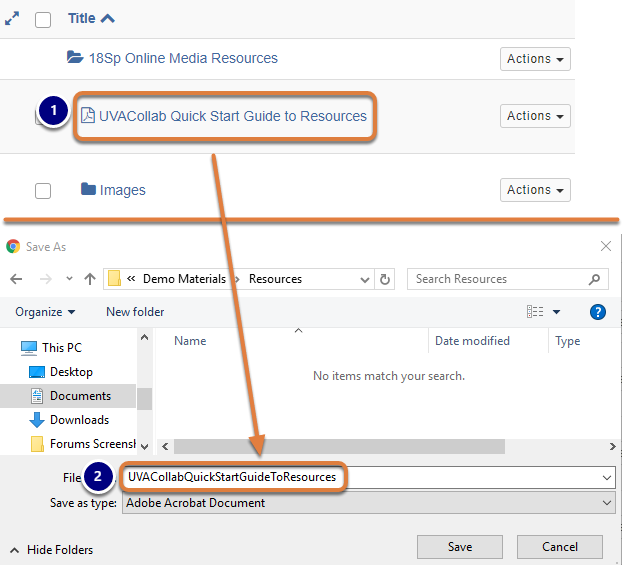The image size is (622, 565).
Task: Click the sort arrow next to Title
Action: [108, 18]
